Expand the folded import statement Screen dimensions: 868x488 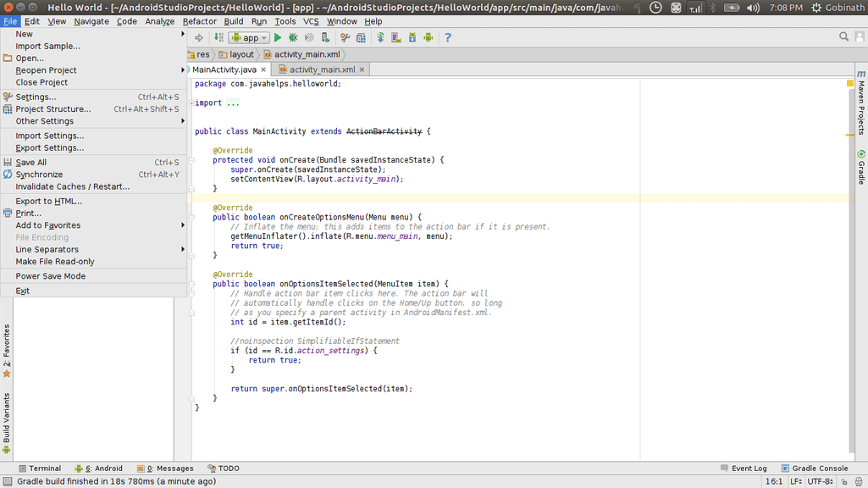pos(191,103)
